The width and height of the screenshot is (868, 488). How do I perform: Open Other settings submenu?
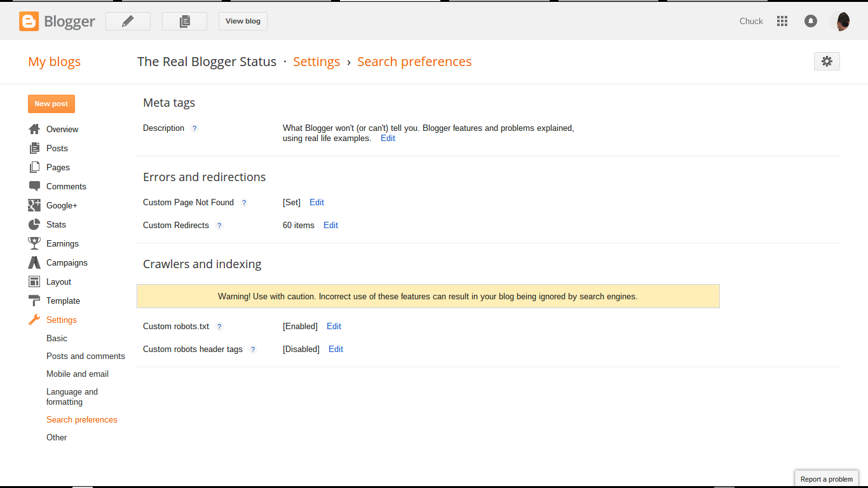57,437
